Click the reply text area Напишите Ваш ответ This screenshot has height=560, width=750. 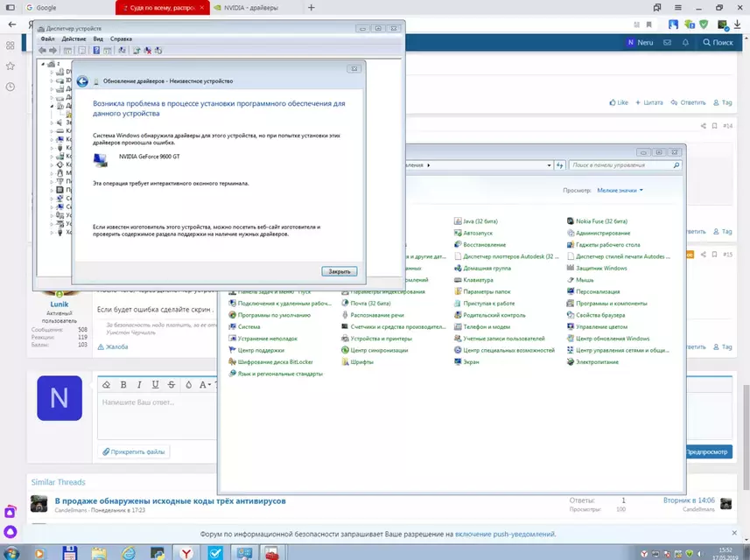(x=158, y=416)
